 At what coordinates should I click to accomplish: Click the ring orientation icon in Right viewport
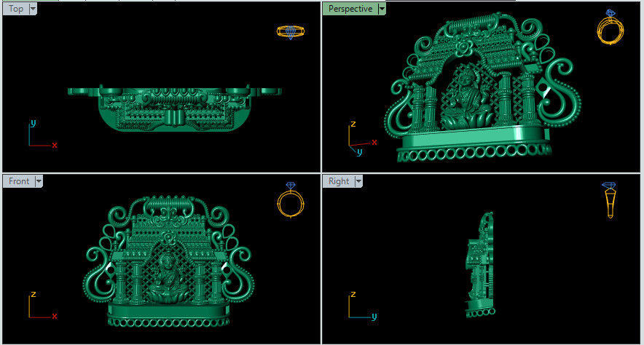[x=610, y=199]
